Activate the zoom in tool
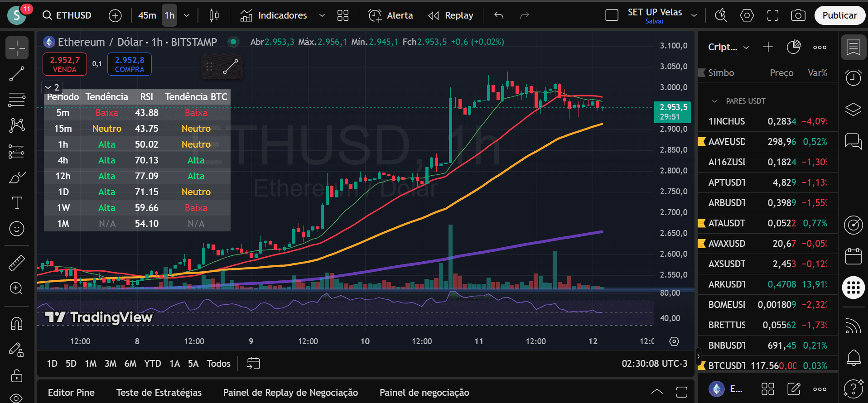Image resolution: width=868 pixels, height=403 pixels. (x=17, y=289)
